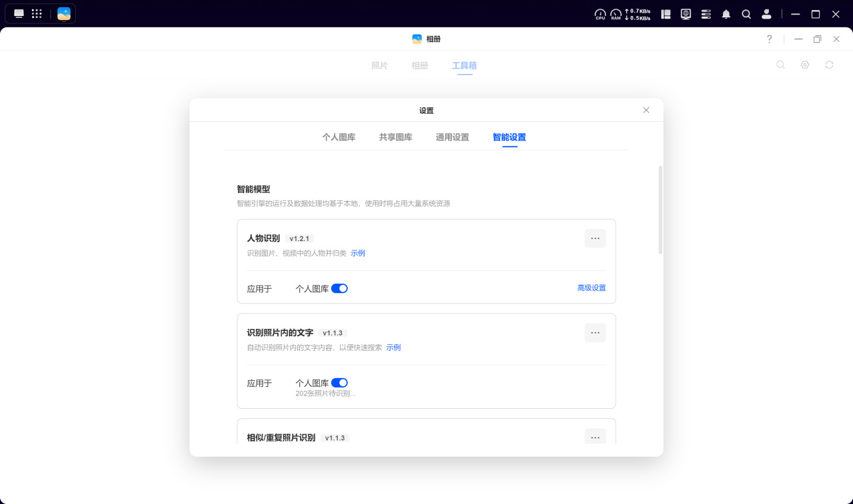Screen dimensions: 853x504
Task: View the 示例 link for 识别照片内的文字
Action: [393, 348]
